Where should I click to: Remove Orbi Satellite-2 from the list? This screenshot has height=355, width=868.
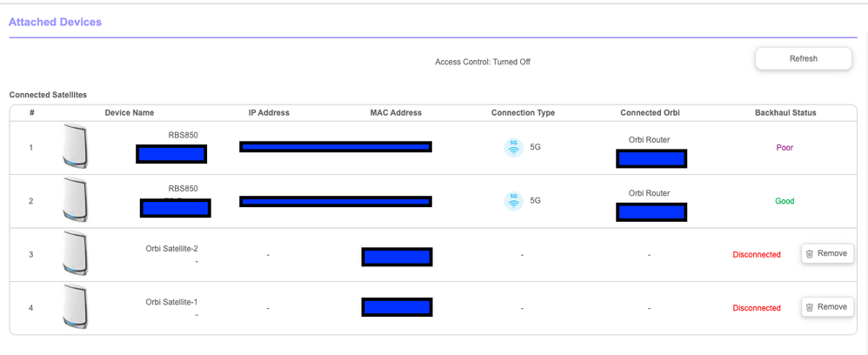pos(826,254)
